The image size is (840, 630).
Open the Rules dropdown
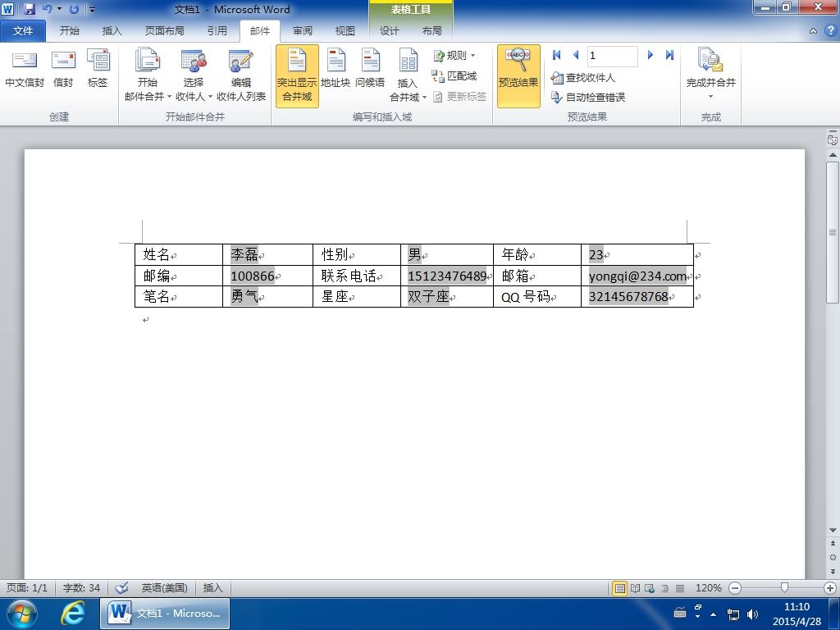click(454, 55)
